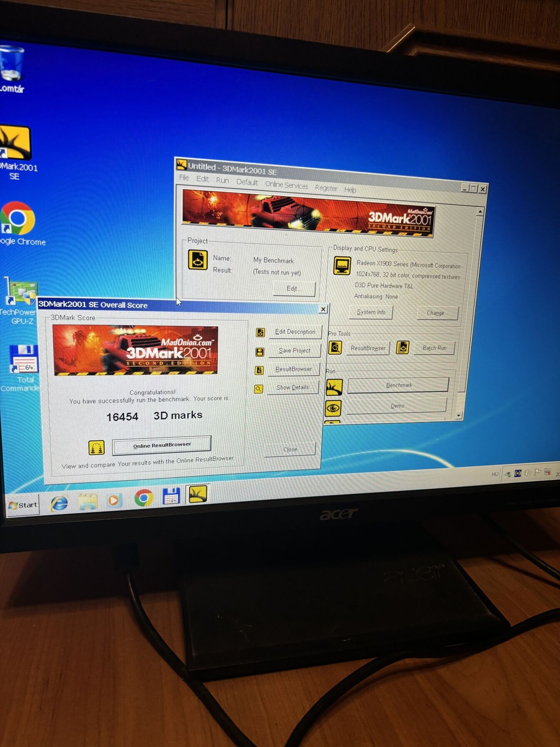Open the Online Services menu
This screenshot has height=747, width=560.
click(286, 185)
